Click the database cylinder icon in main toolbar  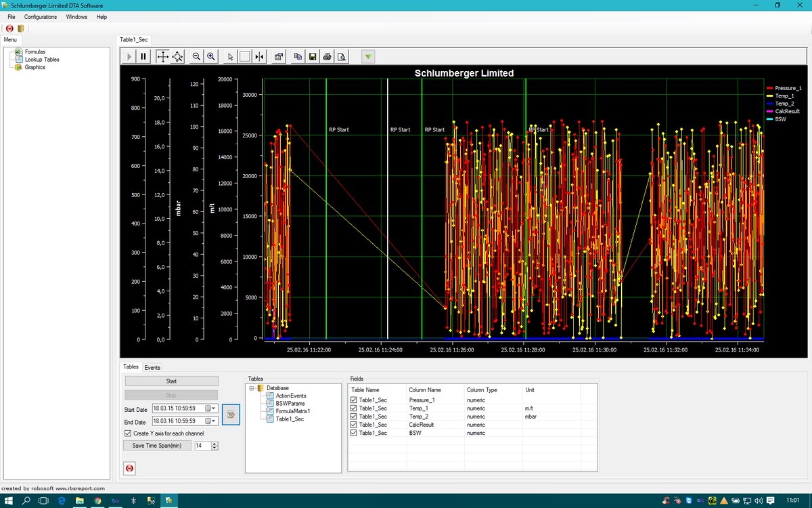coord(20,28)
